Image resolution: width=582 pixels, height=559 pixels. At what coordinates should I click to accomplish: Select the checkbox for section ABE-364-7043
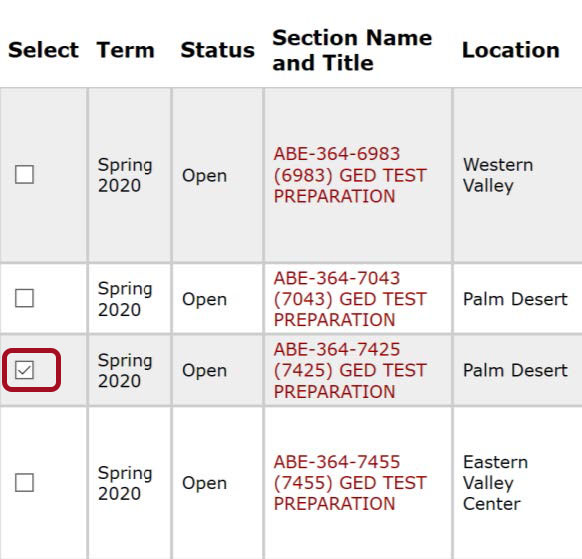(24, 298)
